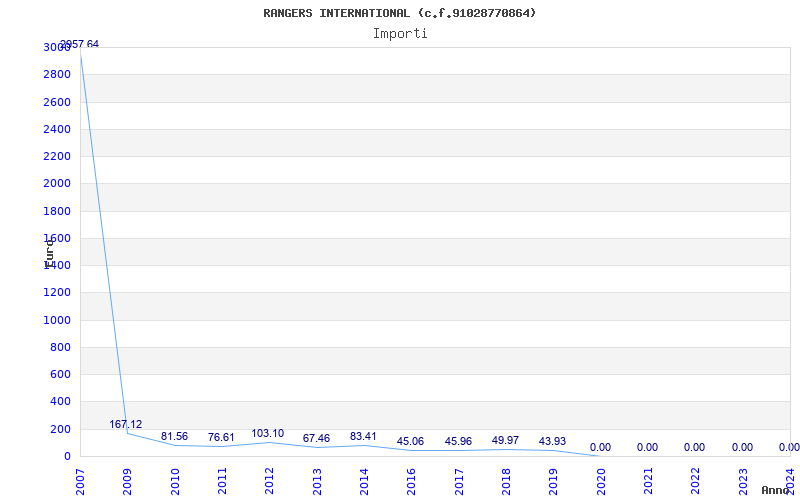Select the 103.10 data label

pos(267,433)
